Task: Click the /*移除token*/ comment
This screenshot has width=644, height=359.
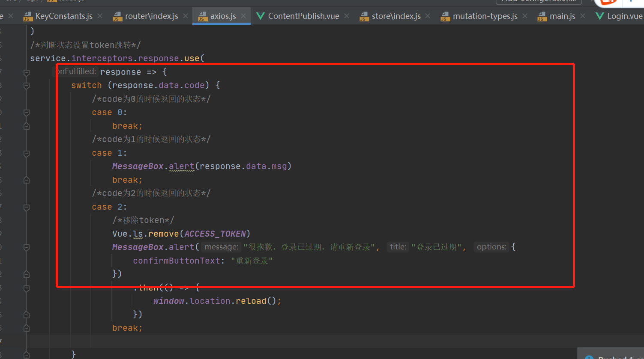Action: click(143, 220)
